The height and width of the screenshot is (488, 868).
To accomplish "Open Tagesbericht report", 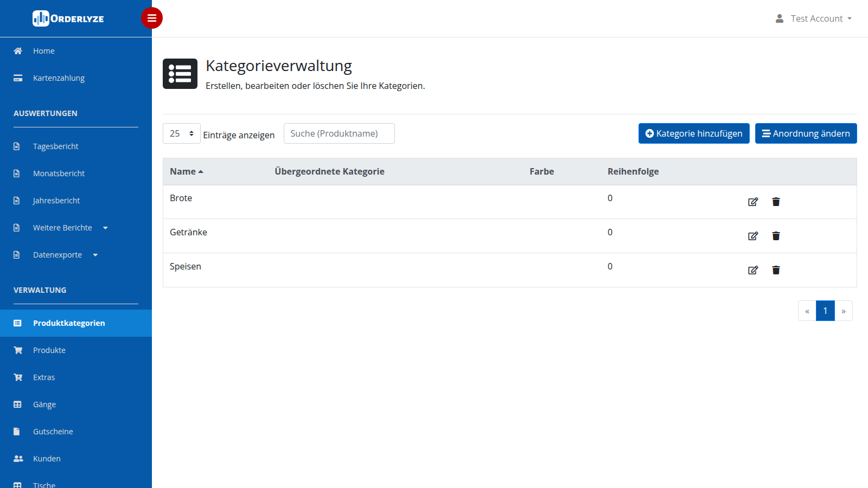I will 76,146.
